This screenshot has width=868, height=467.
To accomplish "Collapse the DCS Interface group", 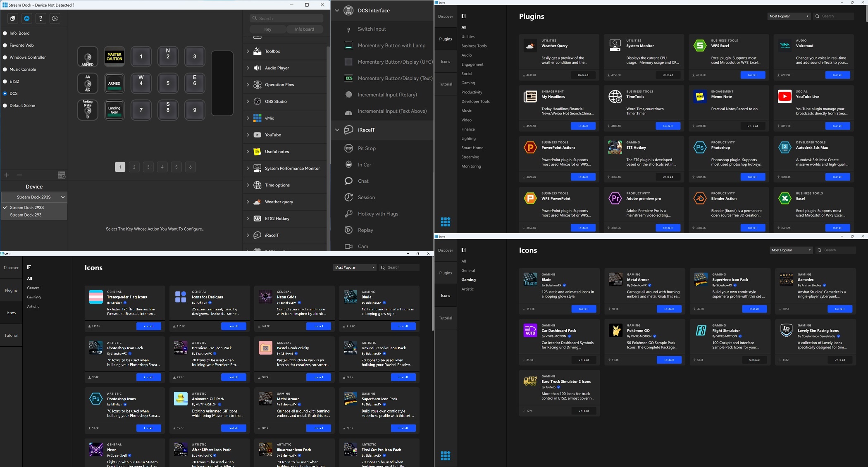I will (337, 11).
